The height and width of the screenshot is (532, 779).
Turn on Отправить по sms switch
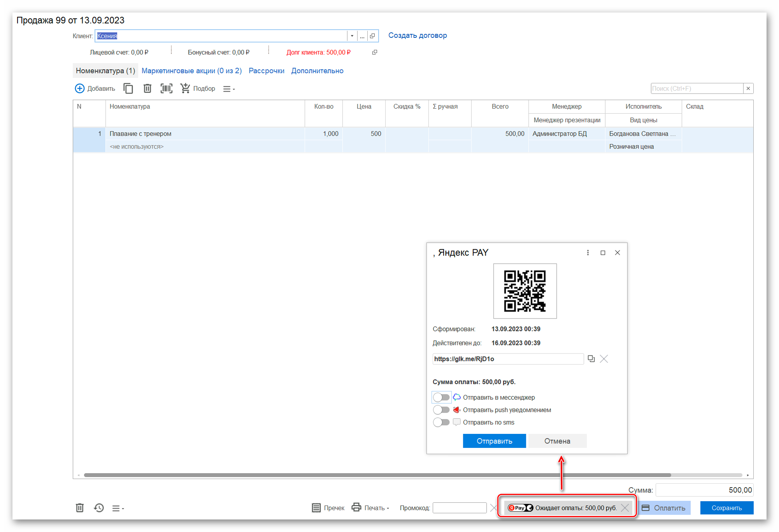[x=441, y=422]
